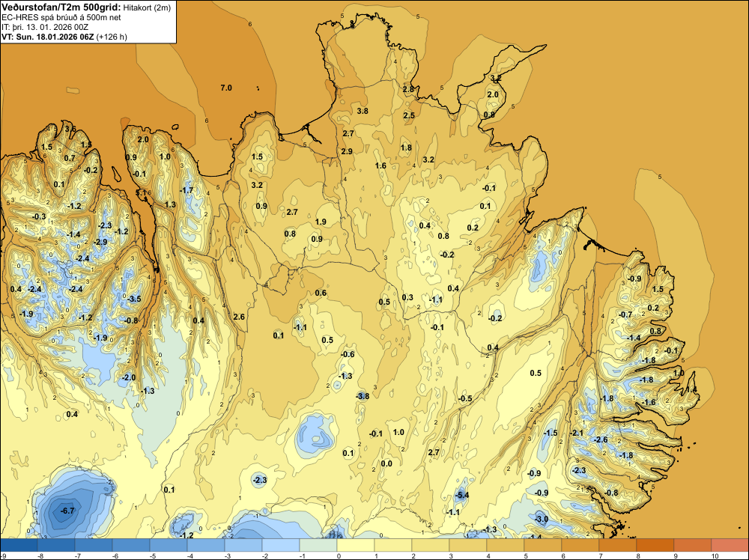Click the '3.6' temperature value
Viewport: 749px width, 560px height.
click(x=70, y=129)
